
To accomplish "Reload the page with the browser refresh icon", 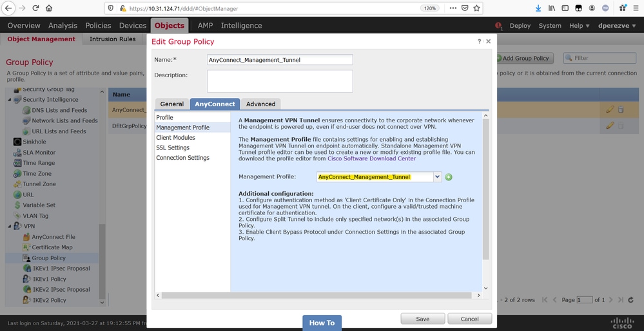I will point(35,8).
